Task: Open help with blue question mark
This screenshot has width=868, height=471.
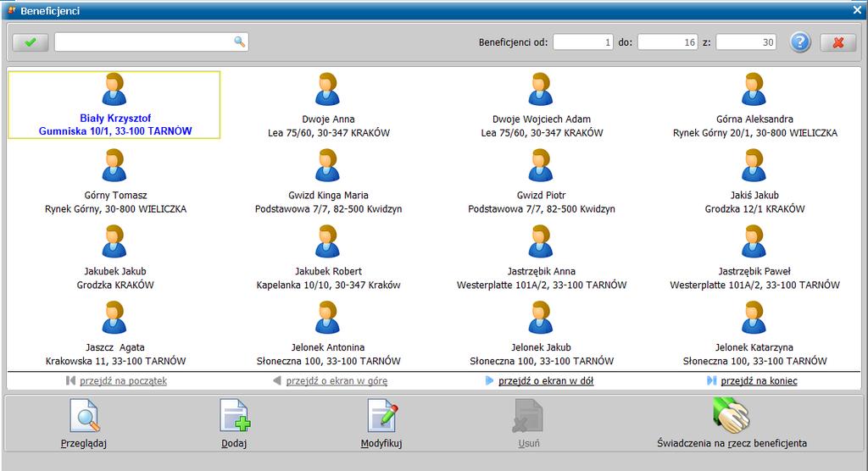Action: (x=800, y=42)
